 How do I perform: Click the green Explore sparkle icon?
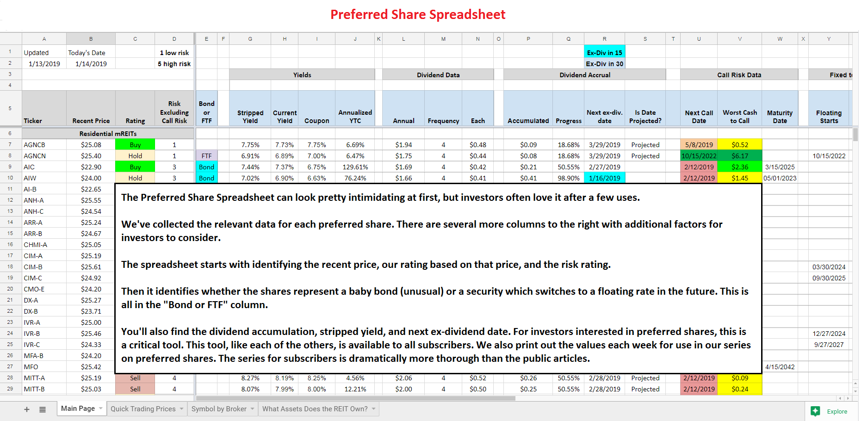click(816, 411)
